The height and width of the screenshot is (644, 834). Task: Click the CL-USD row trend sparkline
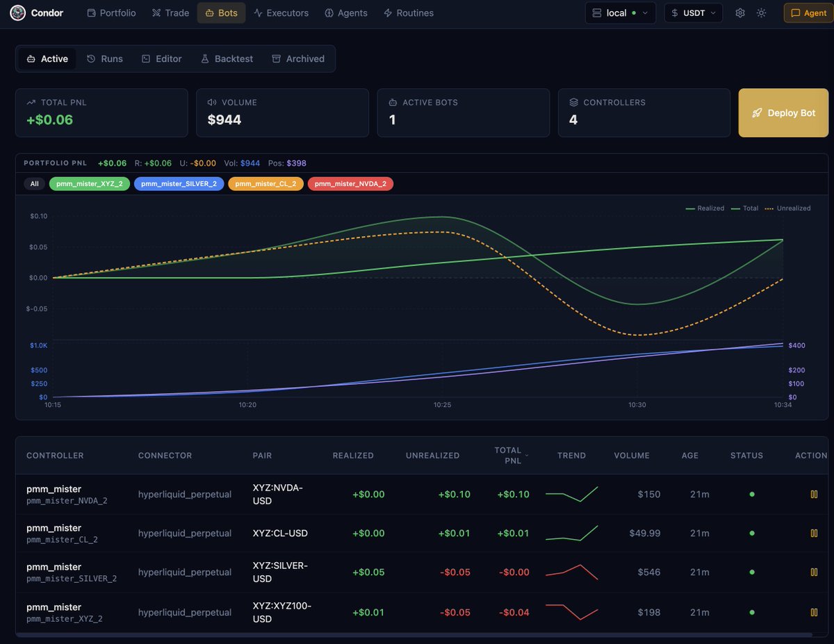571,534
